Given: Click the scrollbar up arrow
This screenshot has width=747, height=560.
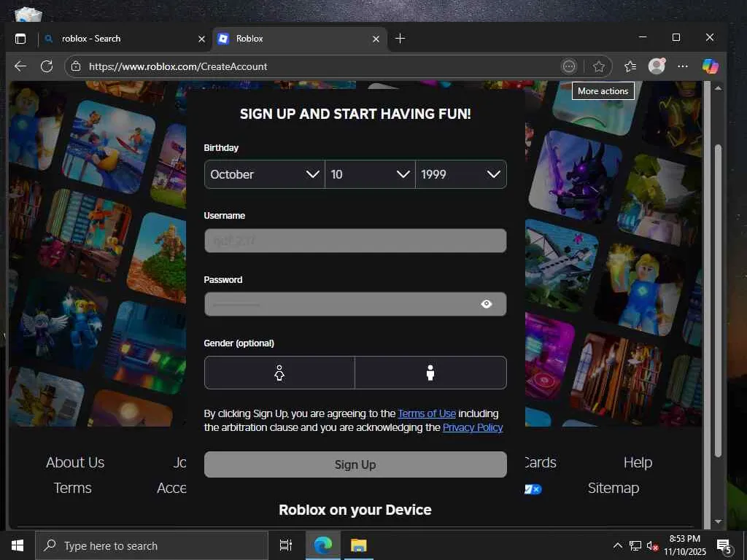Looking at the screenshot, I should point(718,88).
